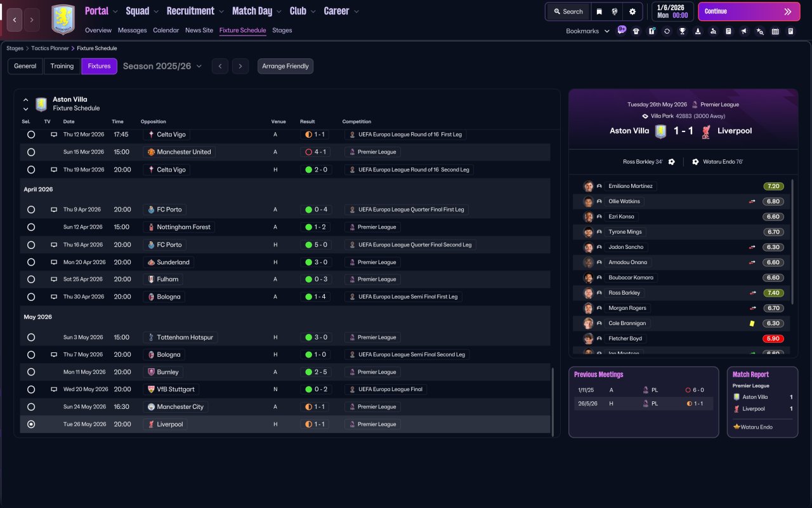Click the 26/5/26 previous meeting row
This screenshot has width=812, height=508.
pos(644,403)
